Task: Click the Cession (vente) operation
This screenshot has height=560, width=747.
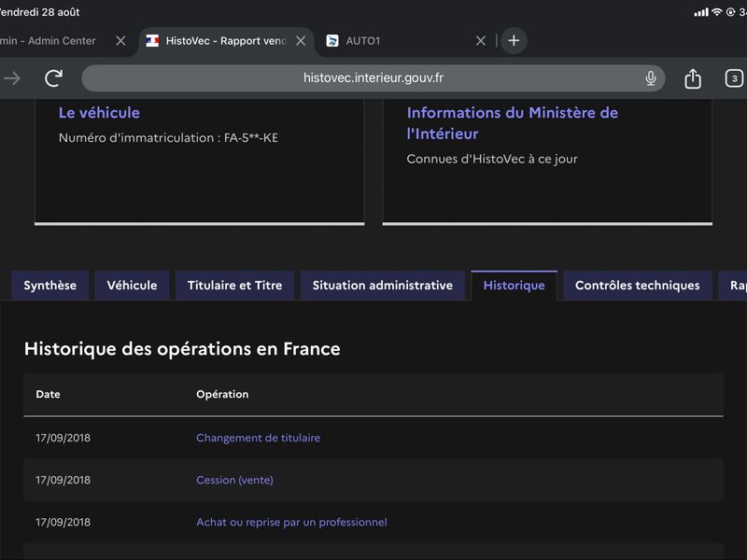Action: pyautogui.click(x=235, y=480)
